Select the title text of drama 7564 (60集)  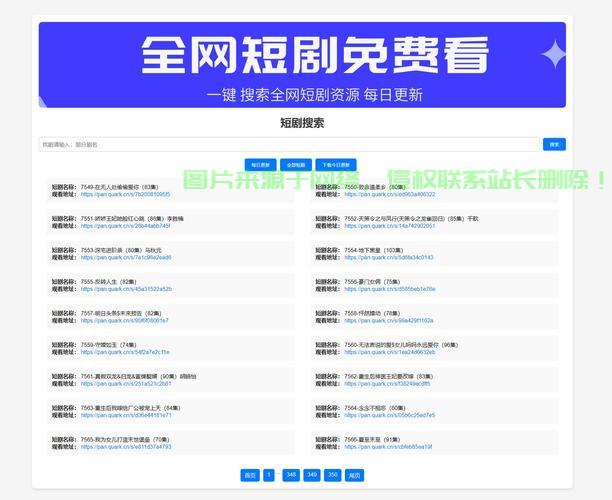[x=375, y=408]
